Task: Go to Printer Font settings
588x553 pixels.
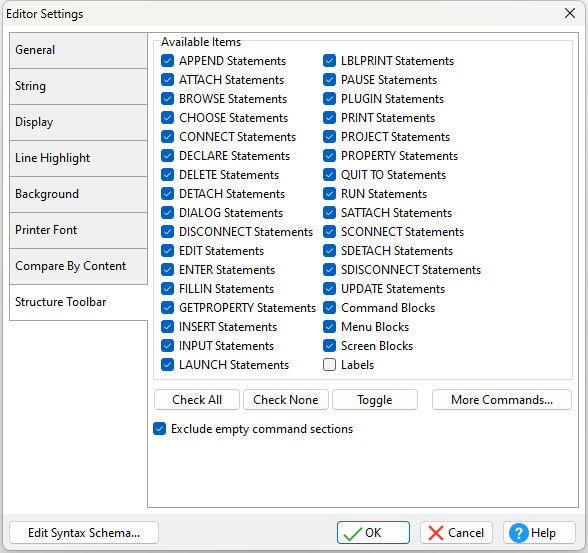Action: [x=78, y=230]
